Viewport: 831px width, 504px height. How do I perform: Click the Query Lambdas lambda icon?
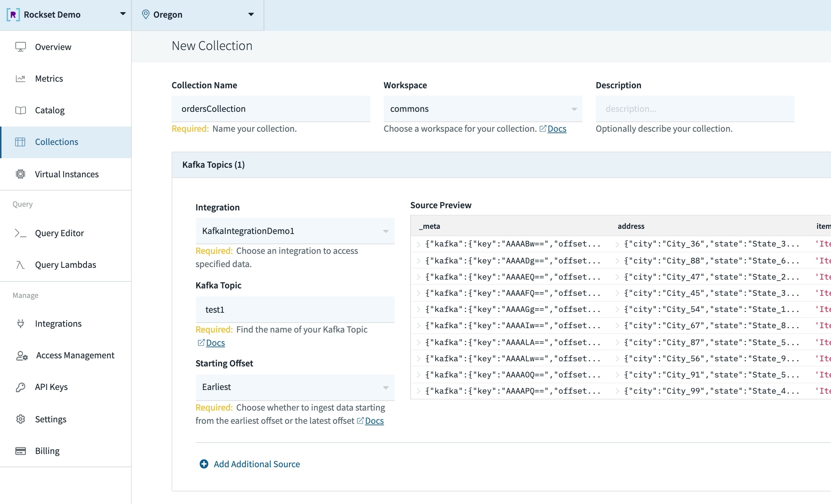[21, 265]
